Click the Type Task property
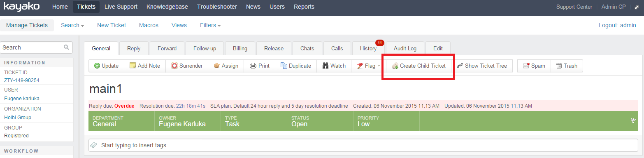 pos(254,121)
